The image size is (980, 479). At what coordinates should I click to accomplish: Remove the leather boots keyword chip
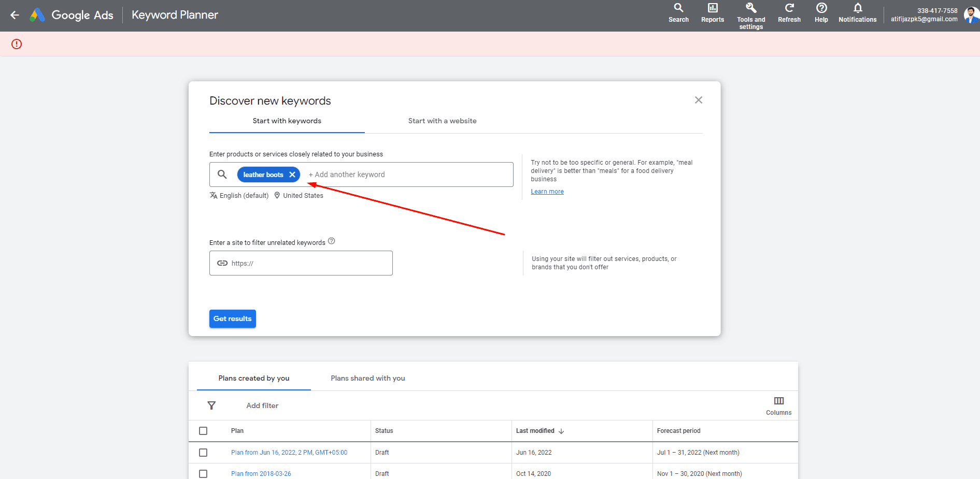click(x=292, y=175)
